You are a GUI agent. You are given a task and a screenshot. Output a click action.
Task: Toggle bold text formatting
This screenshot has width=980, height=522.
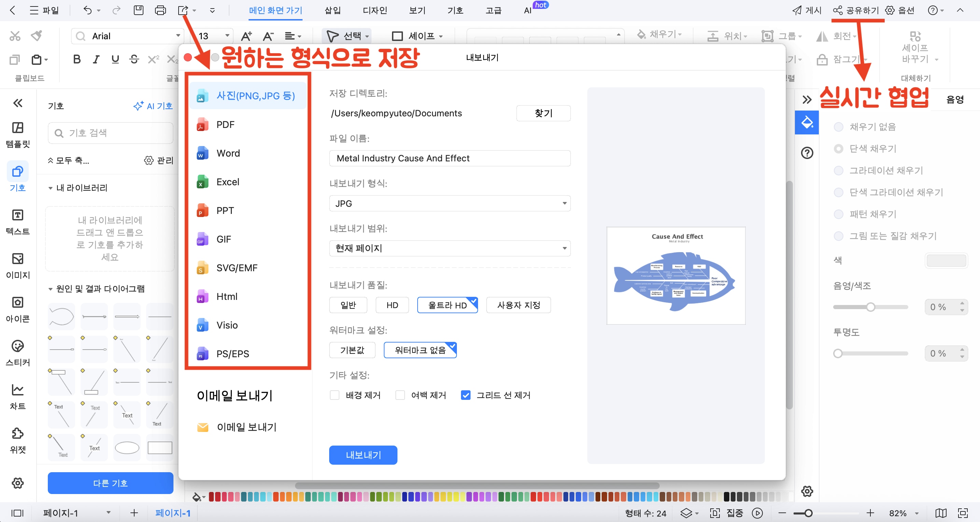tap(76, 59)
